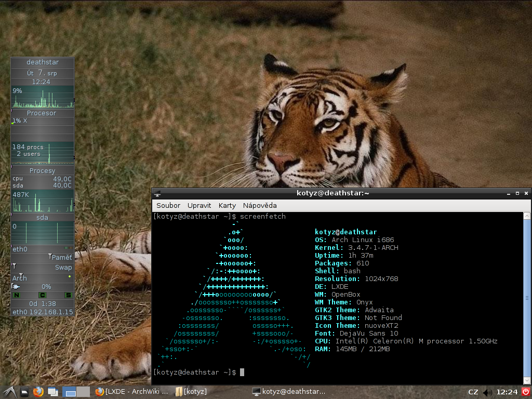
Task: Toggle the N (Num Lock) indicator in gkrellm
Action: 16,295
